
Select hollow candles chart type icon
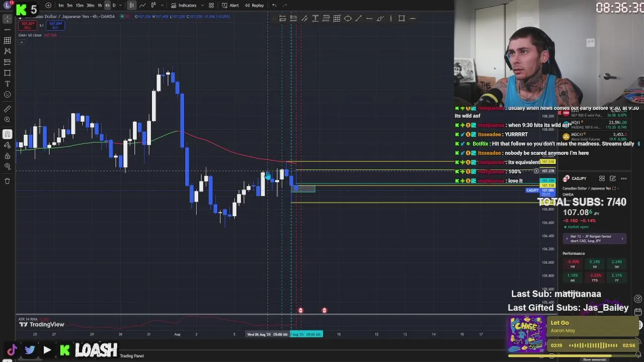coord(153,5)
